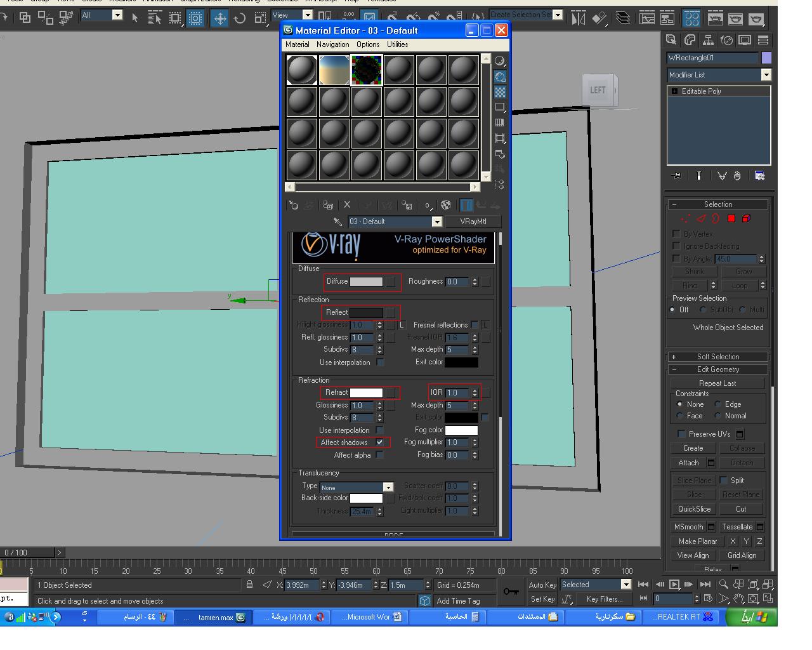The image size is (812, 650).
Task: Click the Select by Name icon
Action: [154, 18]
